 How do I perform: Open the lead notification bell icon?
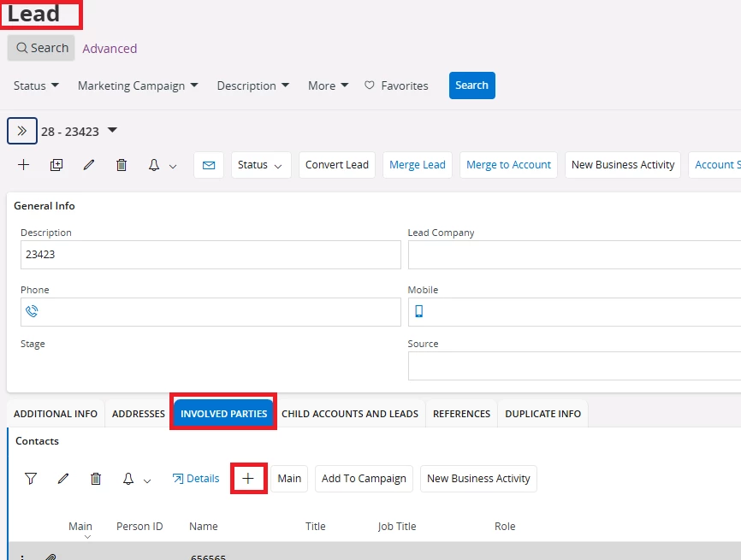(154, 165)
